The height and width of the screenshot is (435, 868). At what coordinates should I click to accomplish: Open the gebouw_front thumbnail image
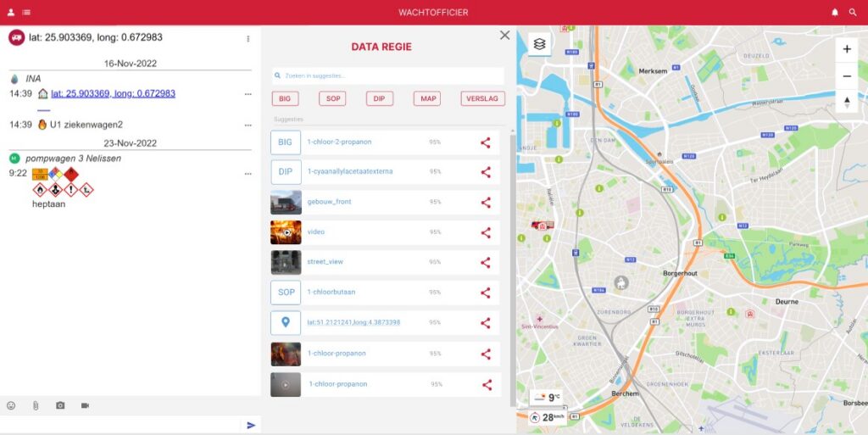click(287, 202)
